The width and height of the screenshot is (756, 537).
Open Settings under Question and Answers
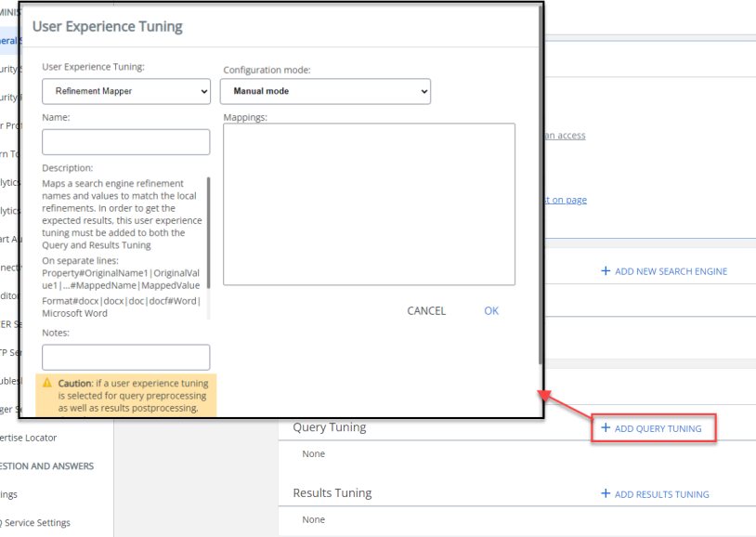point(9,494)
